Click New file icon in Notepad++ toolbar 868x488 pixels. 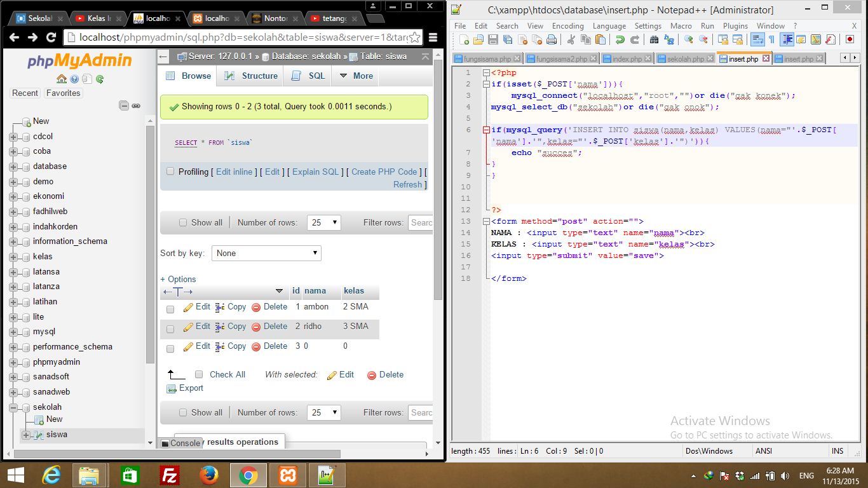465,39
